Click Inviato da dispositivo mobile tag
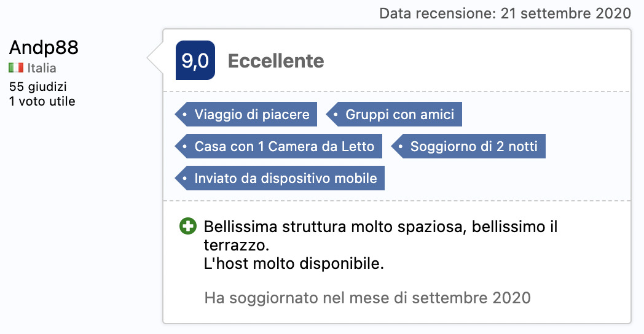The width and height of the screenshot is (644, 334). pyautogui.click(x=280, y=178)
